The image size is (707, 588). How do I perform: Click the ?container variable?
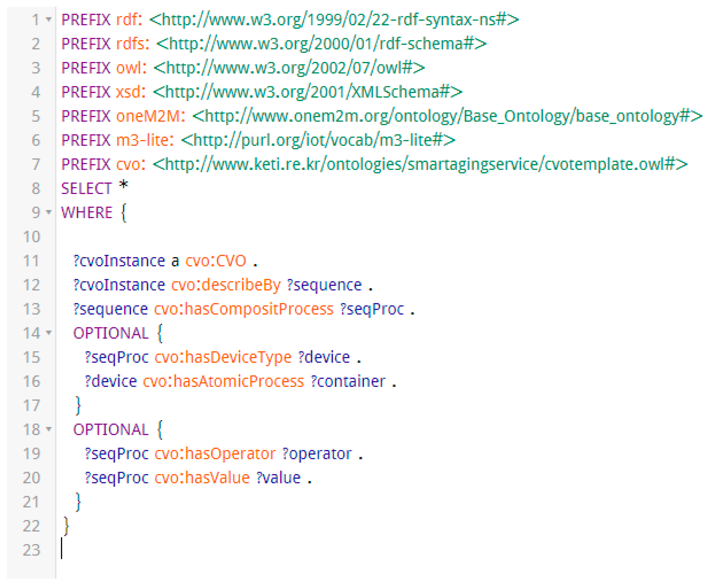tap(348, 382)
